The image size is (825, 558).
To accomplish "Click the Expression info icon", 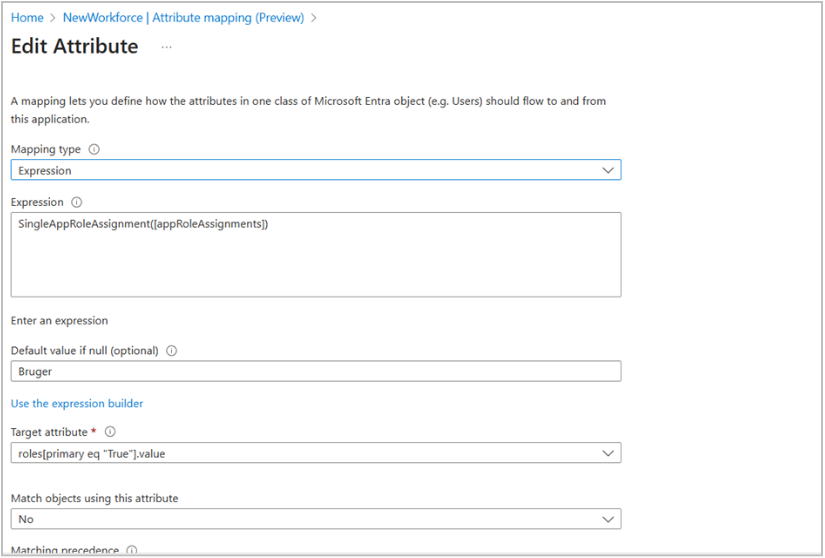I will point(77,202).
